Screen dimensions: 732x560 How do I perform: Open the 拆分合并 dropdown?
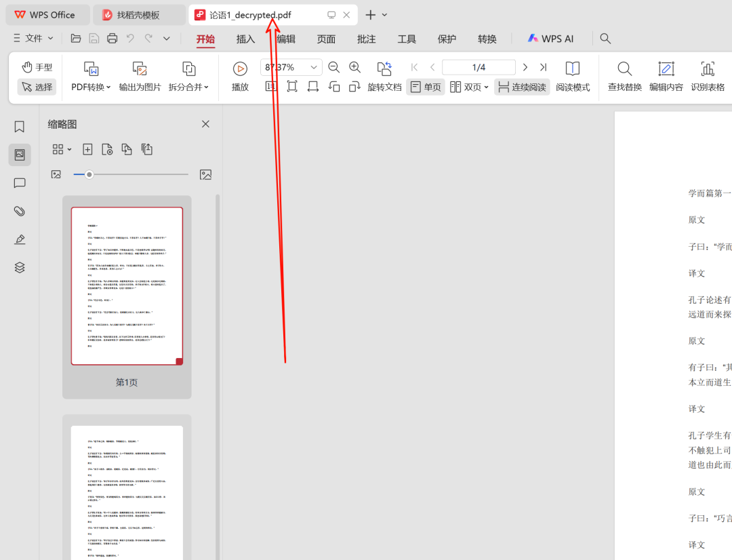[x=188, y=77]
